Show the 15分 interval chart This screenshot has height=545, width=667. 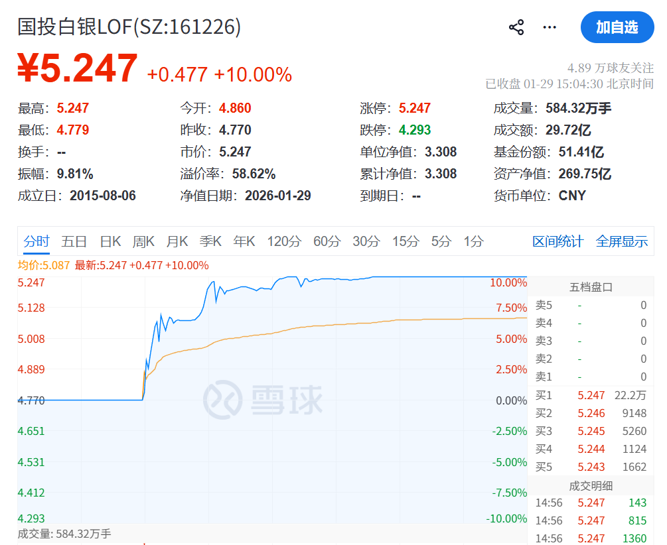tap(405, 241)
